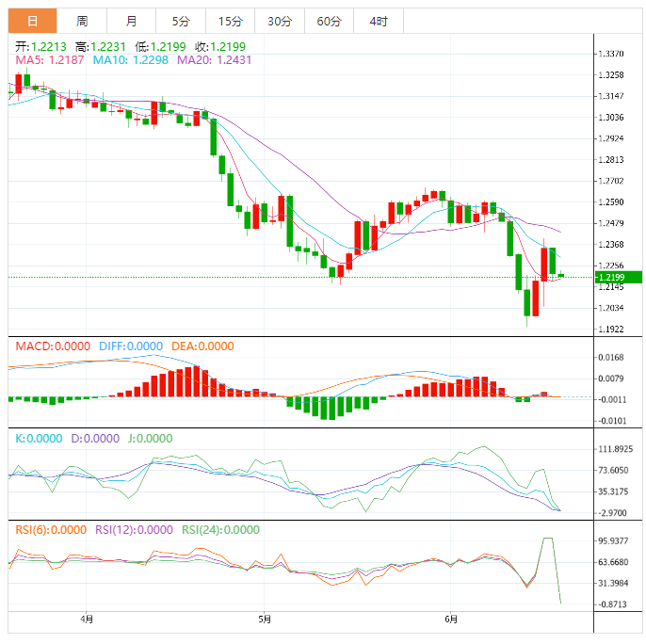Viewport: 646px width, 644px height.
Task: Switch to the 周 weekly tab
Action: pyautogui.click(x=82, y=21)
